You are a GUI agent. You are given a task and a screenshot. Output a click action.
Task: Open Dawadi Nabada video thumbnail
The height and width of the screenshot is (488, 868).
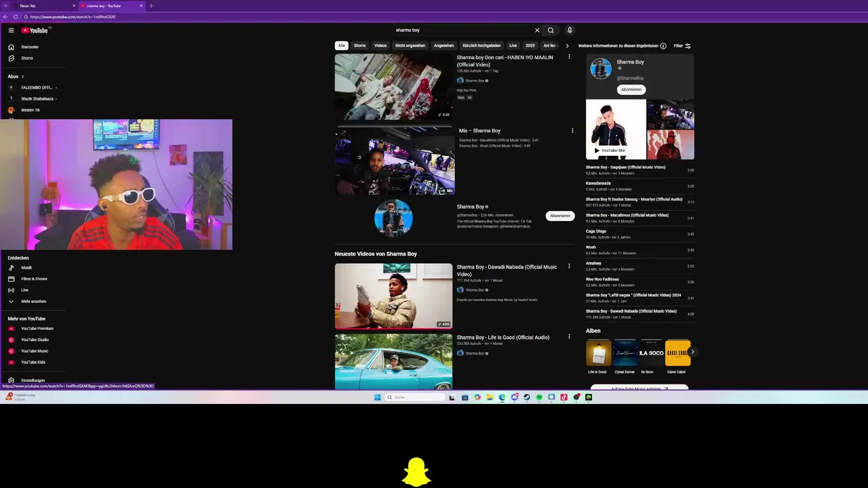pos(393,296)
